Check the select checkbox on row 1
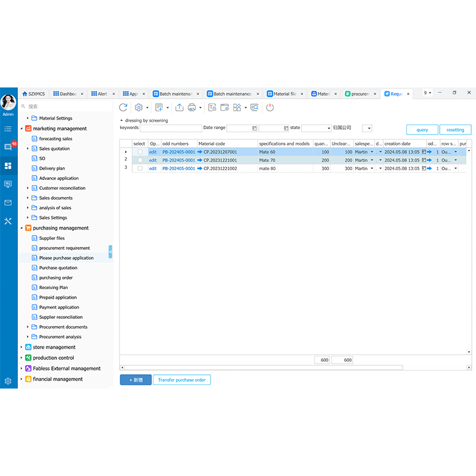Image resolution: width=476 pixels, height=476 pixels. pos(141,152)
